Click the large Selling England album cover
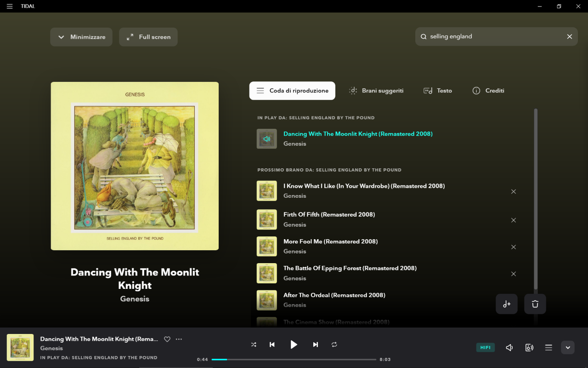This screenshot has height=368, width=588. pos(135,166)
